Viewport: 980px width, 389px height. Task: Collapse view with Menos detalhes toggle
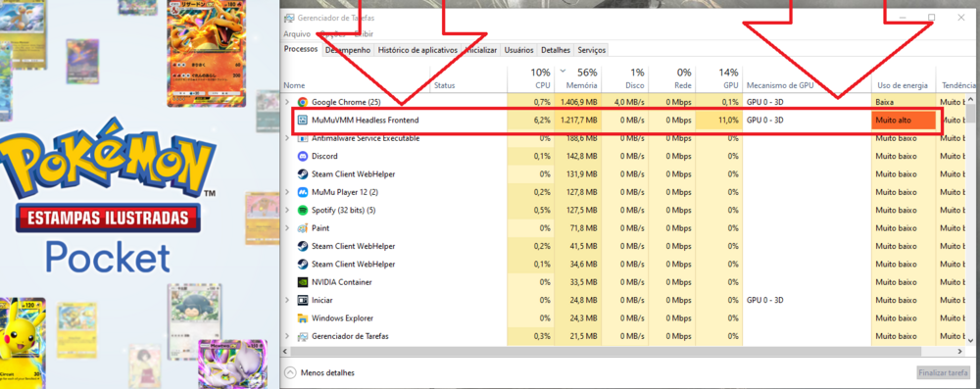[319, 372]
